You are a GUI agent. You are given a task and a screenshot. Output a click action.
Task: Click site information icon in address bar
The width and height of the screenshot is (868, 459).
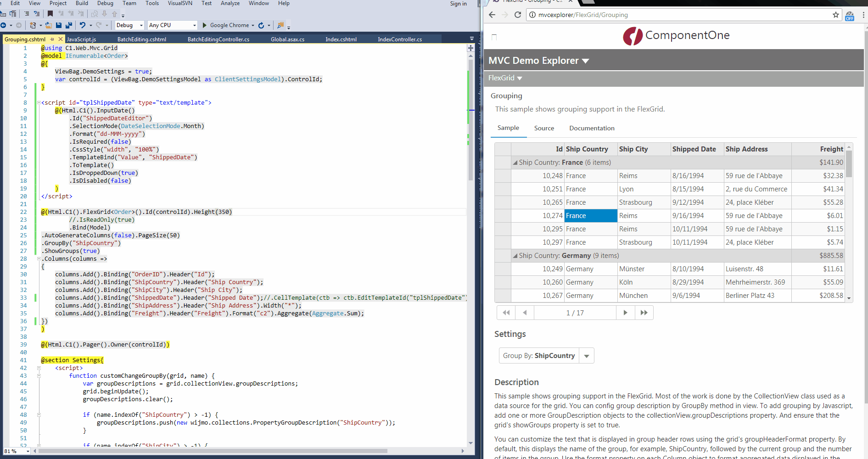532,15
